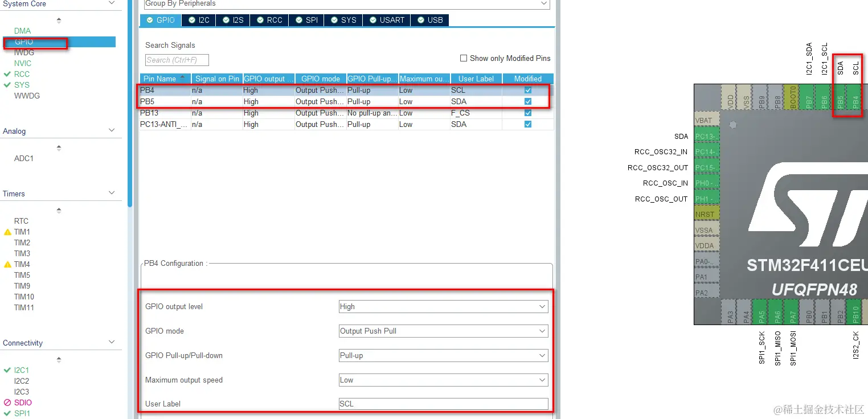Sort by User Label column header
The image size is (868, 419).
476,79
